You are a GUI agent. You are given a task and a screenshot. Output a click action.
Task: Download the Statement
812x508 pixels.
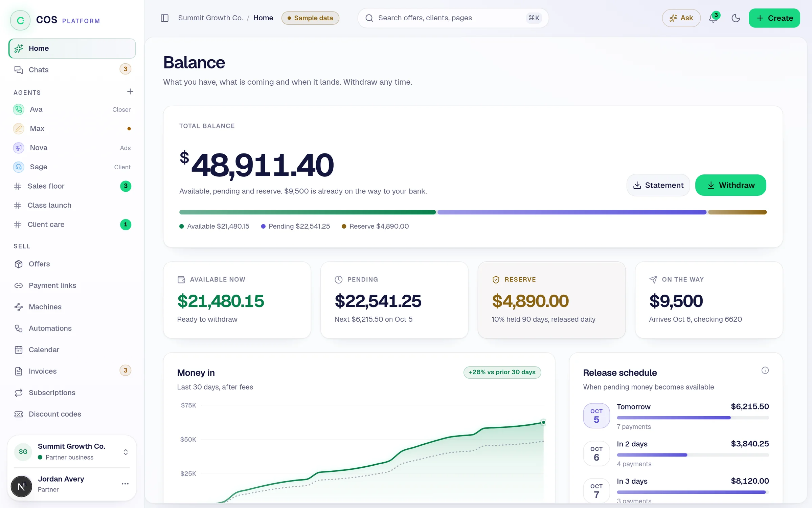pos(658,185)
